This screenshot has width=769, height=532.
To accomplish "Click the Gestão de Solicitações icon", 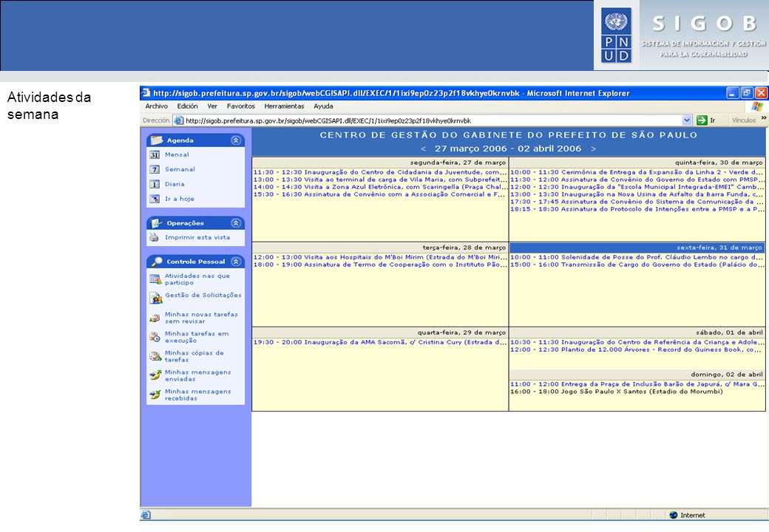I will pos(156,298).
